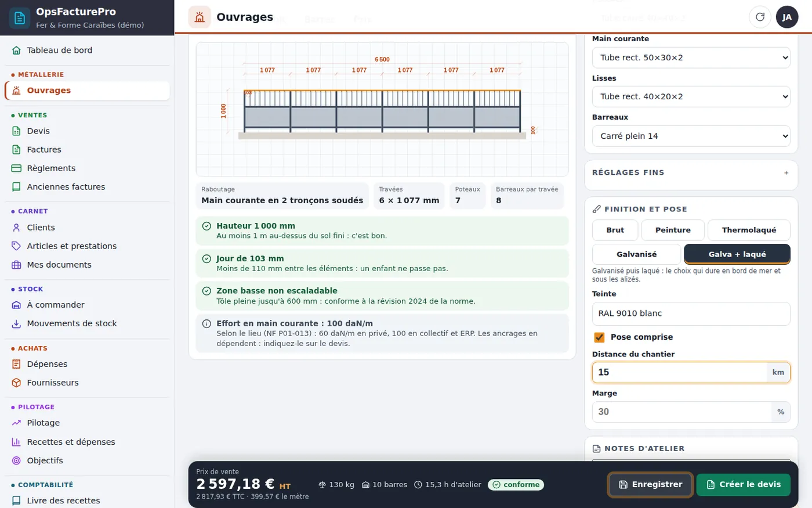Click the Devis document icon
This screenshot has height=508, width=812.
pyautogui.click(x=16, y=131)
